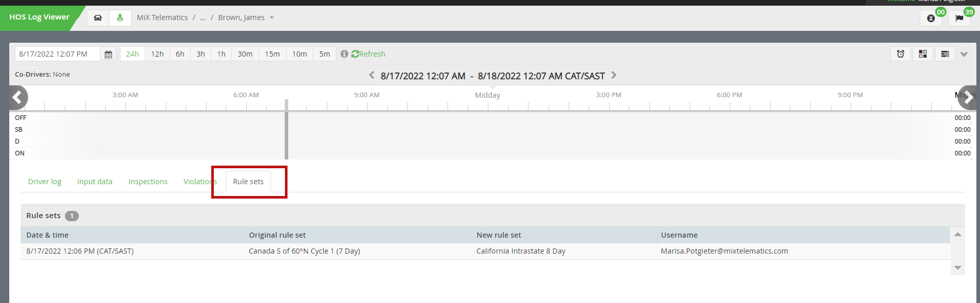Switch to list layout view icon

[945, 54]
